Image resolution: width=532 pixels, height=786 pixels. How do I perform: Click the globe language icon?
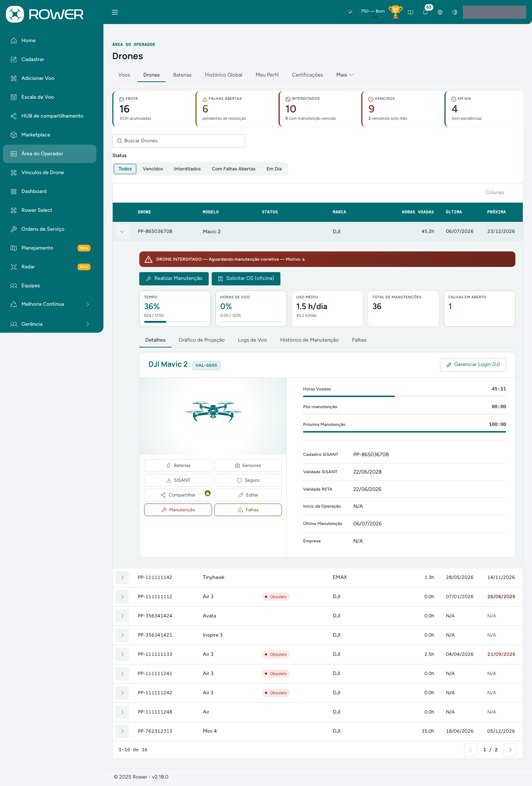[440, 12]
